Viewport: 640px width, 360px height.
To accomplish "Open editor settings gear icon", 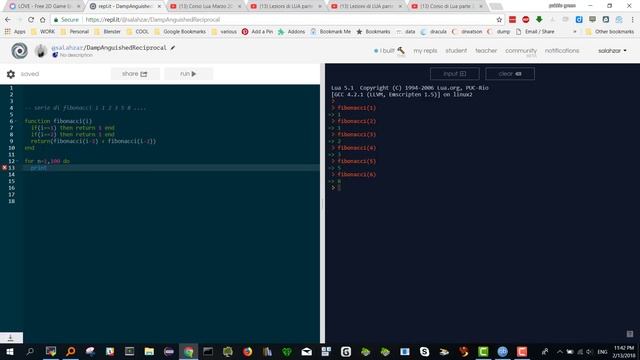I will 11,74.
